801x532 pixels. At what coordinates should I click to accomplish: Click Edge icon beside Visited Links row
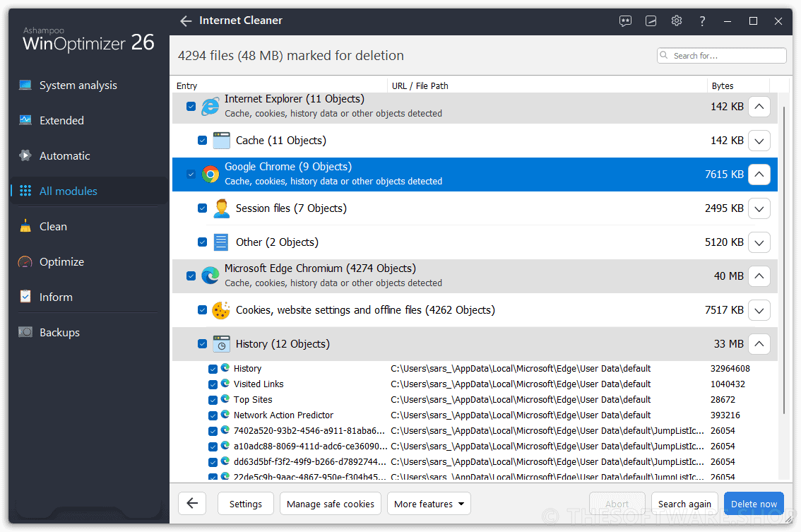[x=225, y=384]
